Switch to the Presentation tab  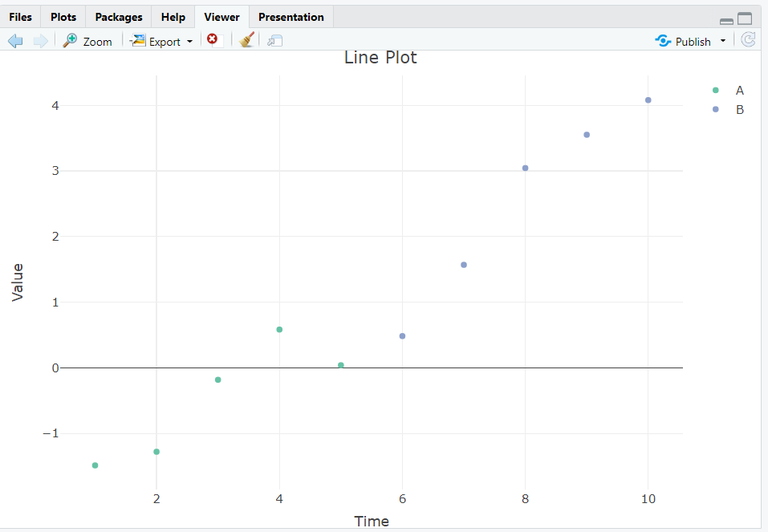point(291,17)
